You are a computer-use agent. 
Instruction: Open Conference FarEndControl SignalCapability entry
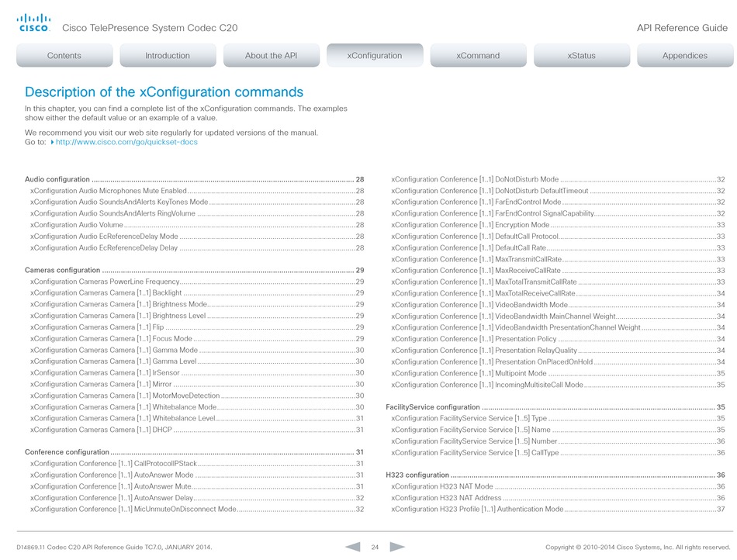coord(558,213)
